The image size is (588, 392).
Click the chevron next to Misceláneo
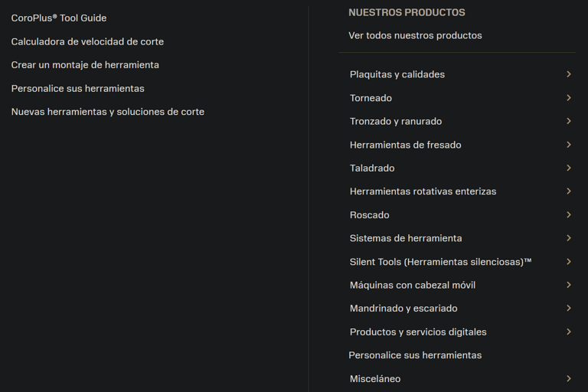569,379
